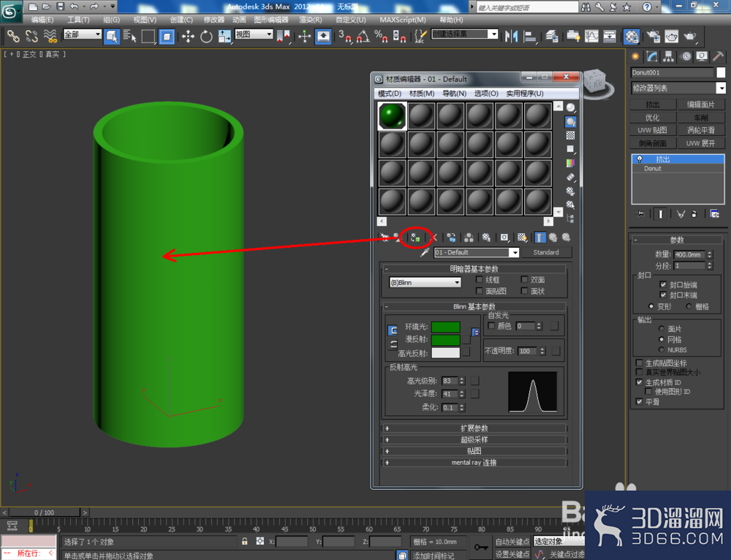Enable the 线框 wireframe checkbox
Image resolution: width=731 pixels, height=560 pixels.
tap(480, 279)
